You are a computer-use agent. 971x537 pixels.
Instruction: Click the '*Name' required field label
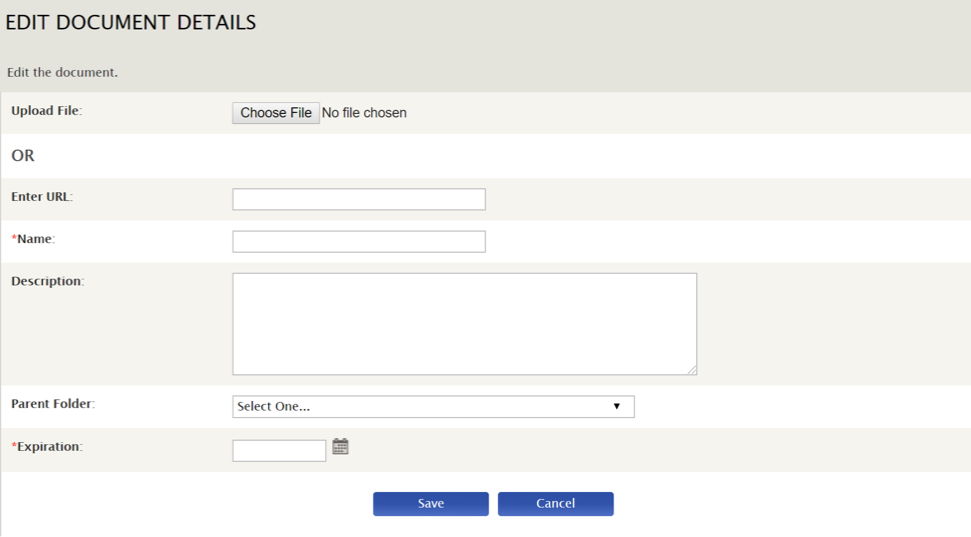[x=33, y=238]
